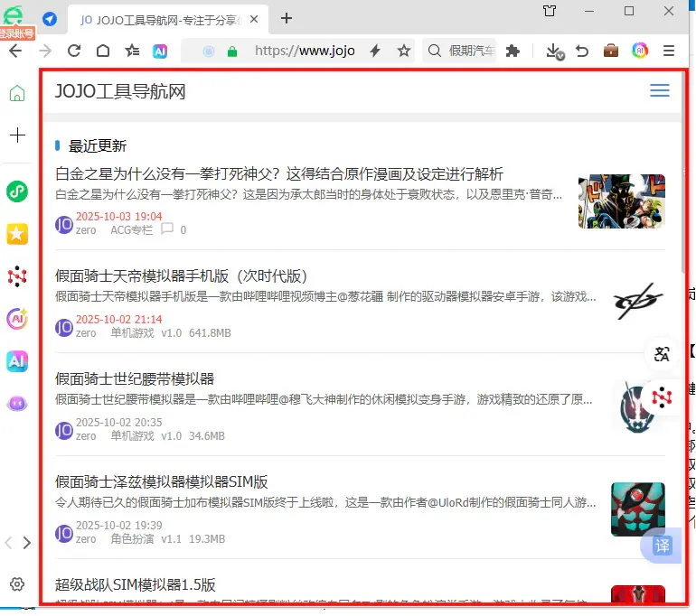
Task: Toggle speed mode lightning icon
Action: [x=374, y=51]
